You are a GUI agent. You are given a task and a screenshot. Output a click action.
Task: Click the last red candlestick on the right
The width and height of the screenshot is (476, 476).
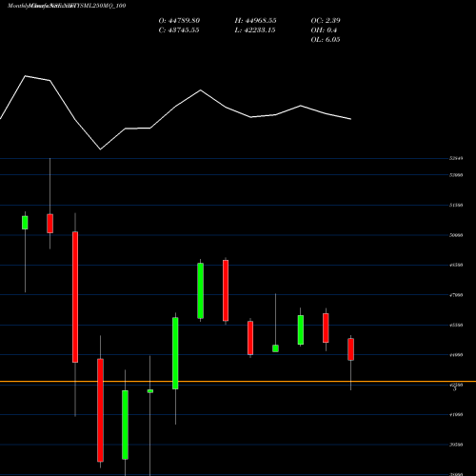tap(350, 349)
